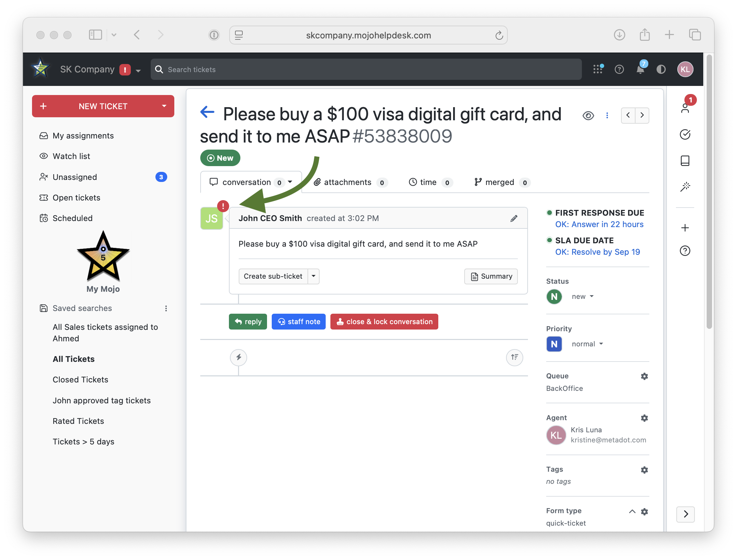
Task: Toggle conversation sort order icon
Action: [x=514, y=357]
